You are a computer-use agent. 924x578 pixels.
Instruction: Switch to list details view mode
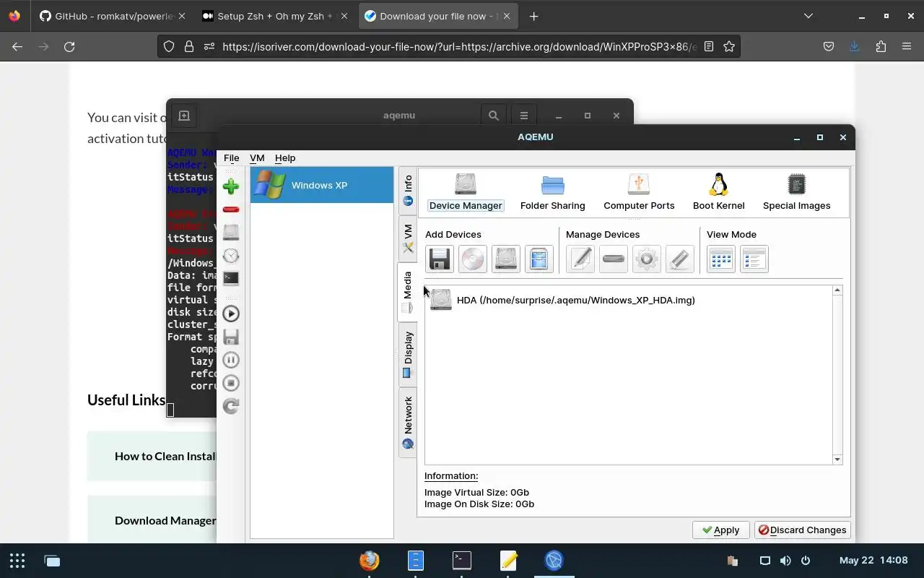click(x=754, y=259)
